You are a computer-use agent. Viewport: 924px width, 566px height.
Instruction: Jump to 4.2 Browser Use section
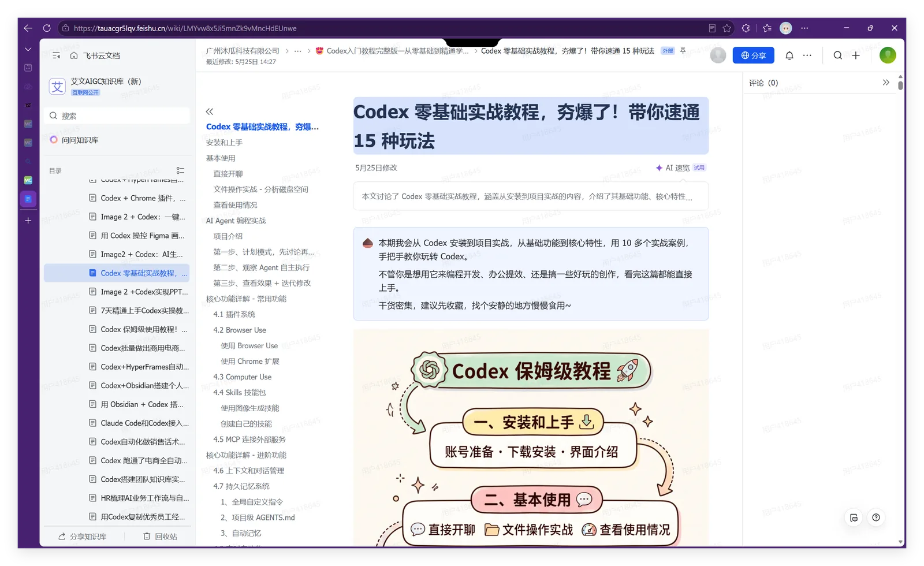(x=240, y=330)
